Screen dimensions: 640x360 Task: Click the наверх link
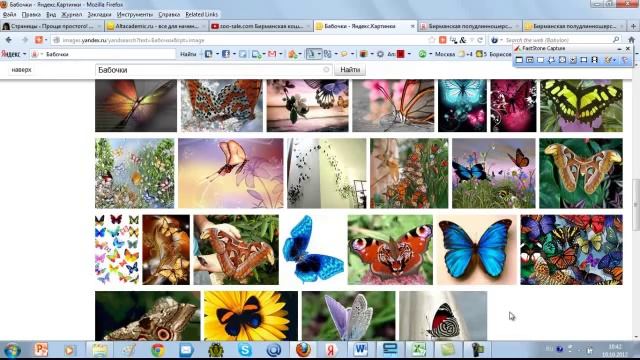point(21,70)
